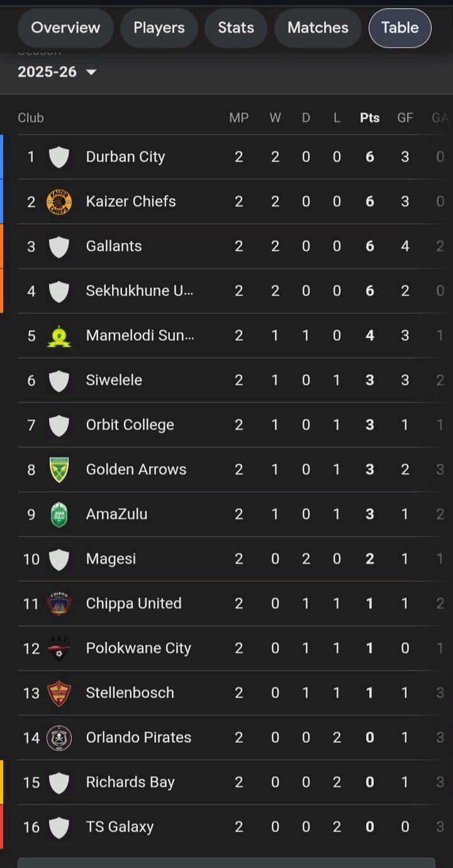Click the AmaZulu club crest
The width and height of the screenshot is (453, 868).
[59, 515]
